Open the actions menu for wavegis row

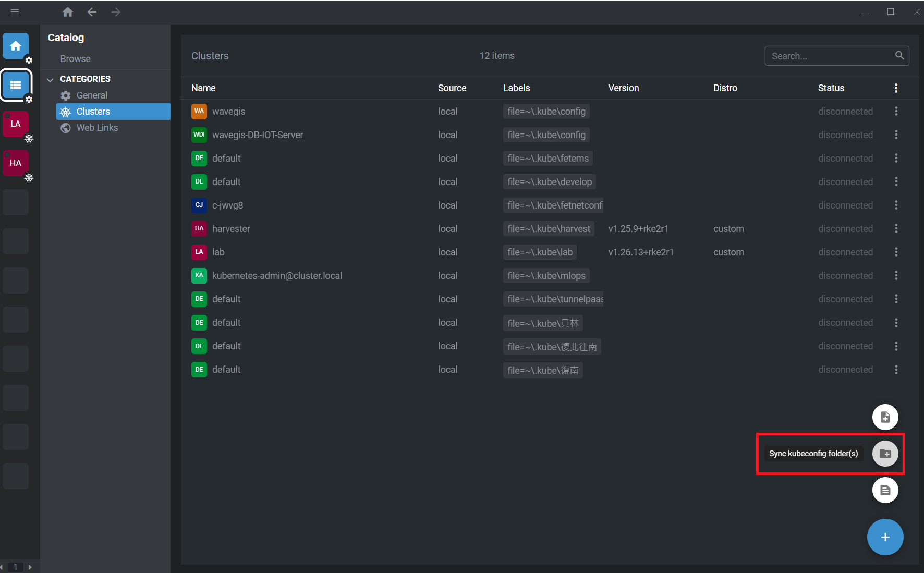pos(896,112)
